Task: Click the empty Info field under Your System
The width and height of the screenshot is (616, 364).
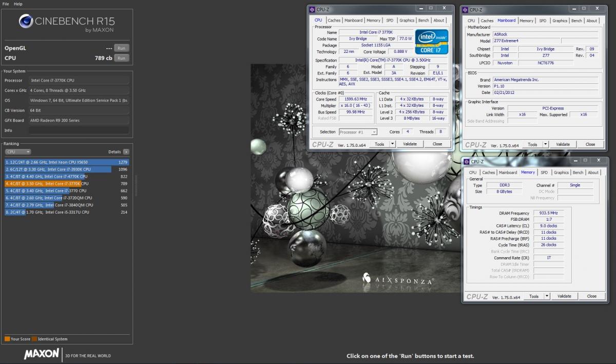Action: click(79, 130)
